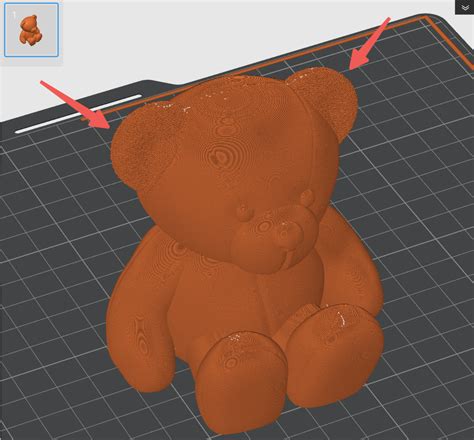Click the red arrow pointing at right ear
This screenshot has width=474, height=440.
(x=369, y=44)
